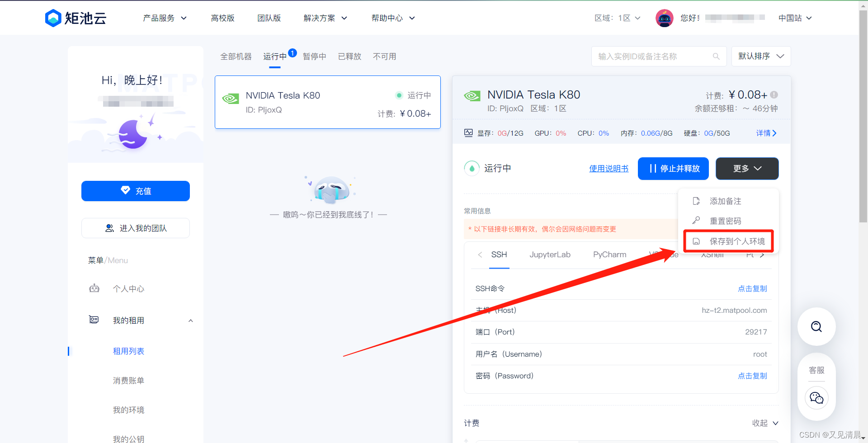Open the 中国站 site dropdown

[x=795, y=18]
